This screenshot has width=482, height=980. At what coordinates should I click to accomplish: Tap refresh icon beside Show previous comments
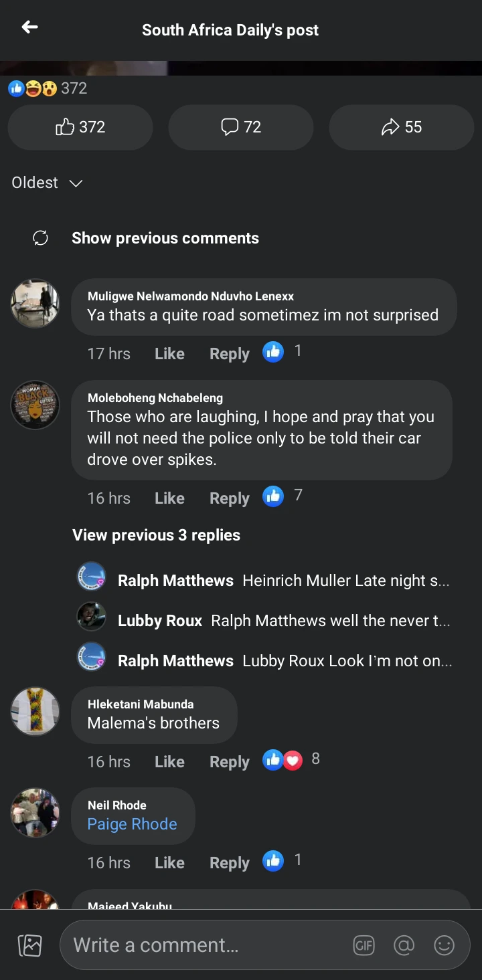pyautogui.click(x=40, y=238)
